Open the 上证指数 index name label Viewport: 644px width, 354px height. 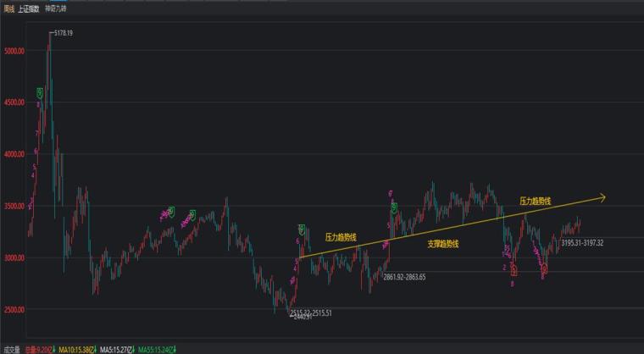point(30,8)
